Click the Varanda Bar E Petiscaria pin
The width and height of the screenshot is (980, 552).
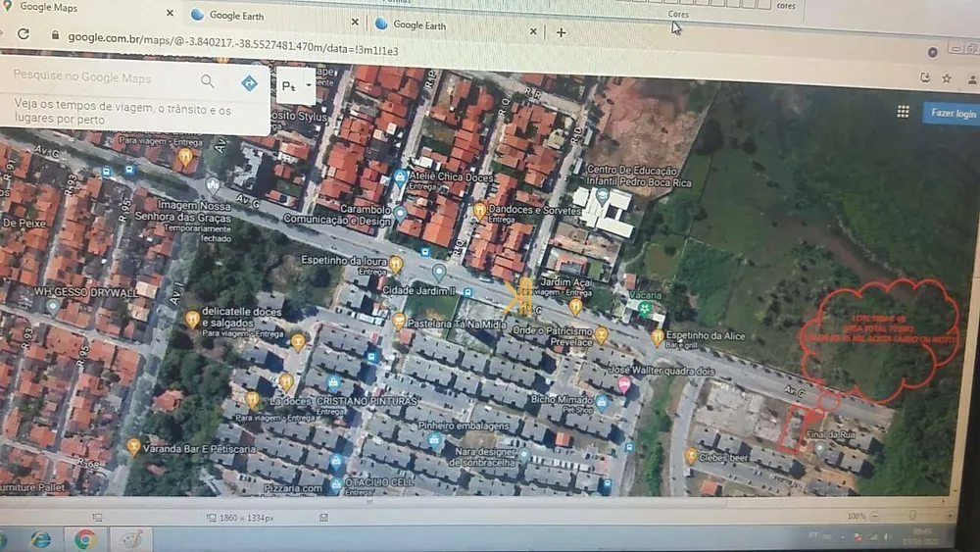click(x=133, y=446)
